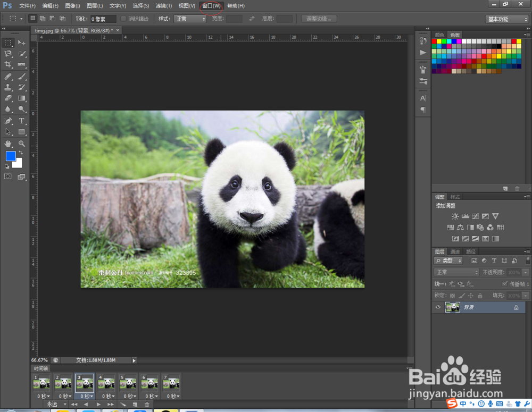Click the 调整边缘 button
This screenshot has height=412, width=532.
[x=319, y=19]
